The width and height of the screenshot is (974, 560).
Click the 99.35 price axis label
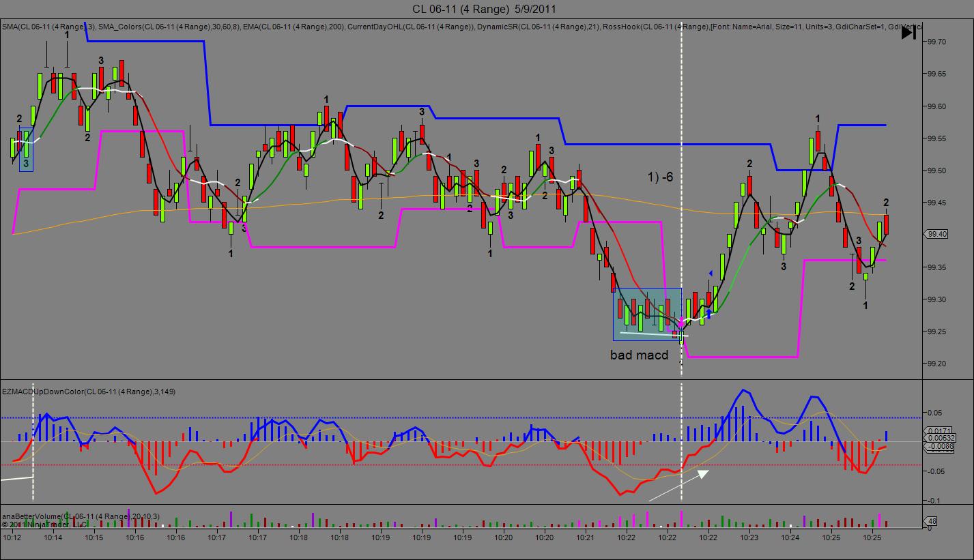tap(936, 267)
